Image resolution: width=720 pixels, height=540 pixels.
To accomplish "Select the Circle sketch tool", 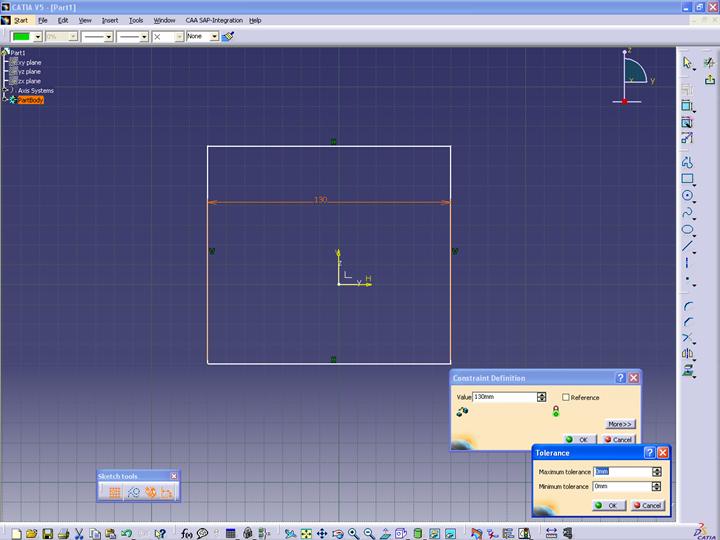I will (x=687, y=196).
